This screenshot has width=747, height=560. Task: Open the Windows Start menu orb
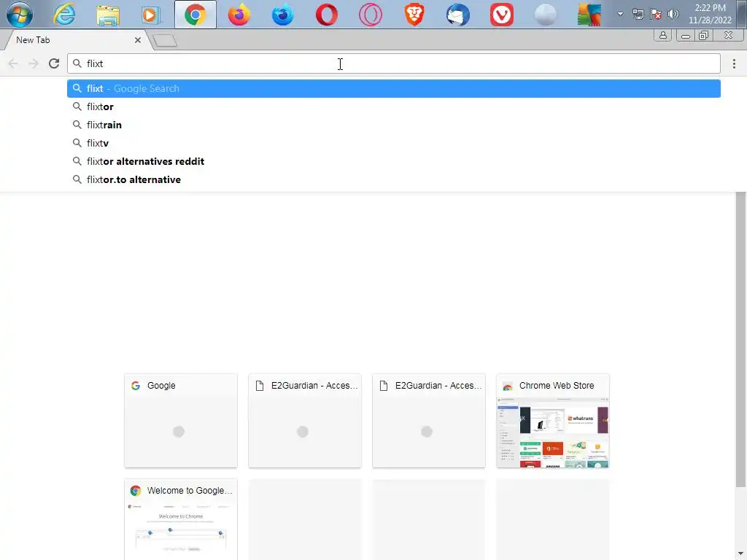point(20,15)
